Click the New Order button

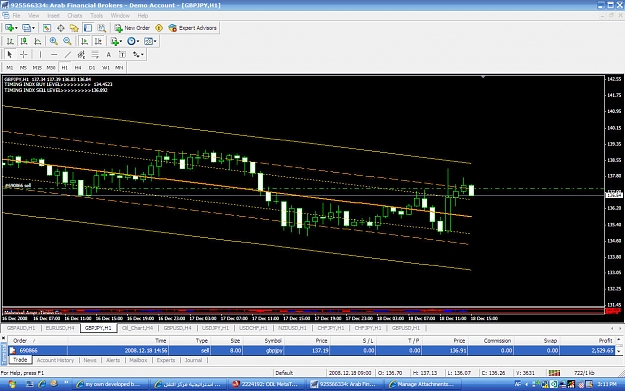[132, 28]
